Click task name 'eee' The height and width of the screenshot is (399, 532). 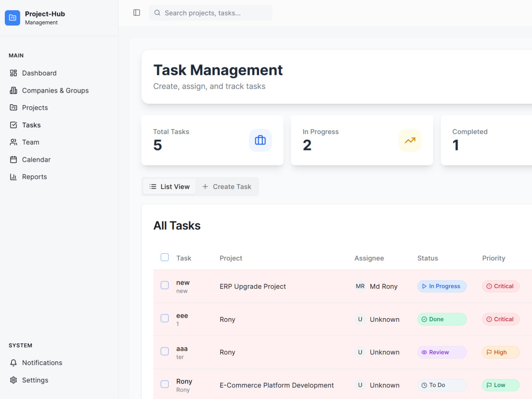click(x=182, y=315)
